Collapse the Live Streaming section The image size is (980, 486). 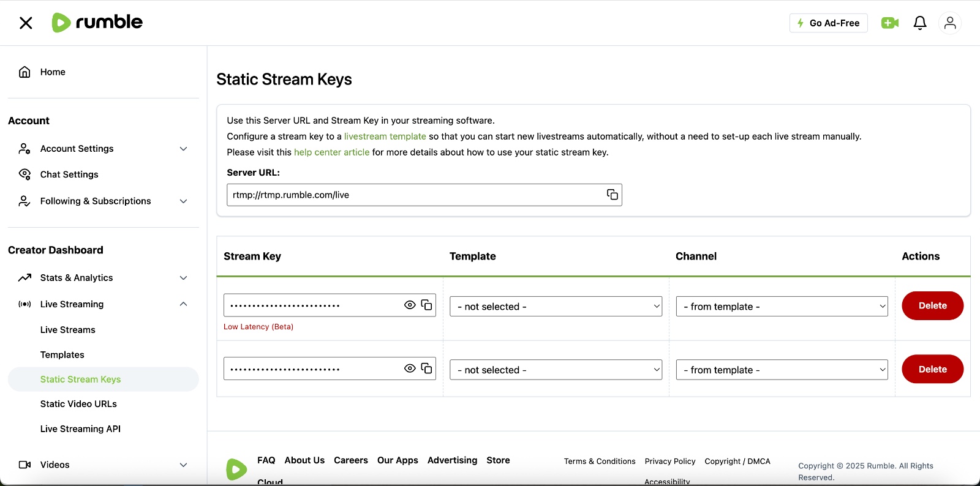click(183, 304)
